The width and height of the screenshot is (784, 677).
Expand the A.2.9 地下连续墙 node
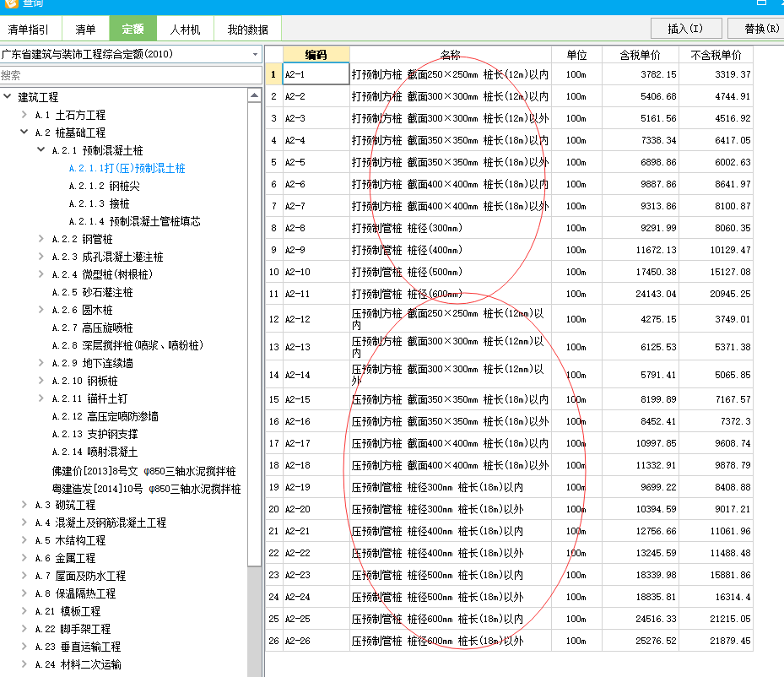point(41,362)
